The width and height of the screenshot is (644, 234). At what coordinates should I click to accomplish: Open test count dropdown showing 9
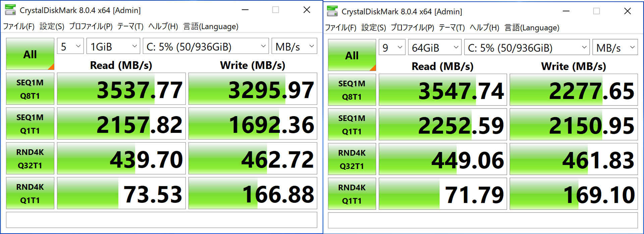pyautogui.click(x=392, y=48)
